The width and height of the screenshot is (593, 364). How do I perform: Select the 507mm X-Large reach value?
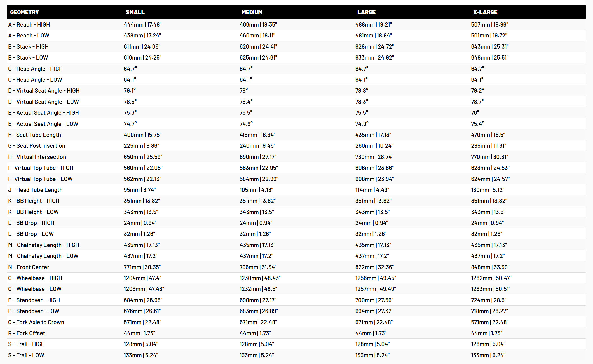pos(489,25)
